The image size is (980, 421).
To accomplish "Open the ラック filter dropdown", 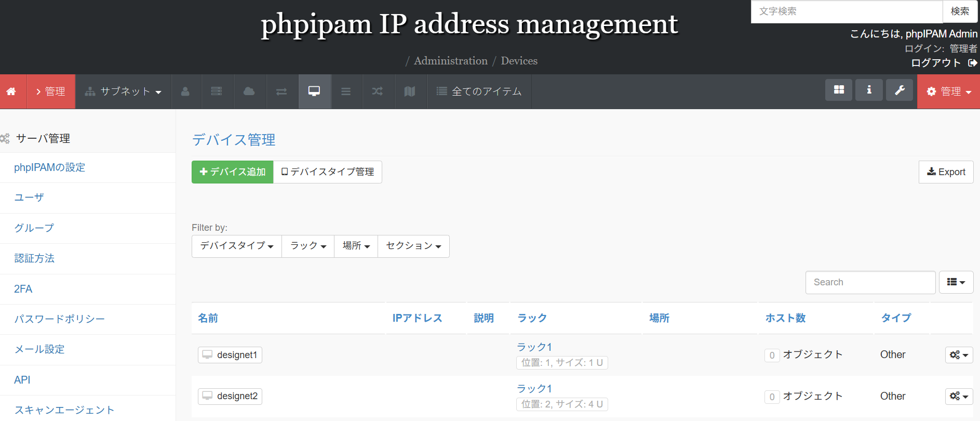I will click(x=308, y=246).
